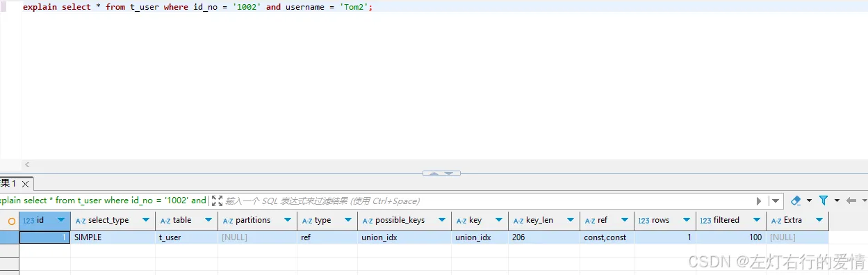Viewport: 868px width, 275px height.
Task: Select the 206 key_len cell
Action: point(544,237)
